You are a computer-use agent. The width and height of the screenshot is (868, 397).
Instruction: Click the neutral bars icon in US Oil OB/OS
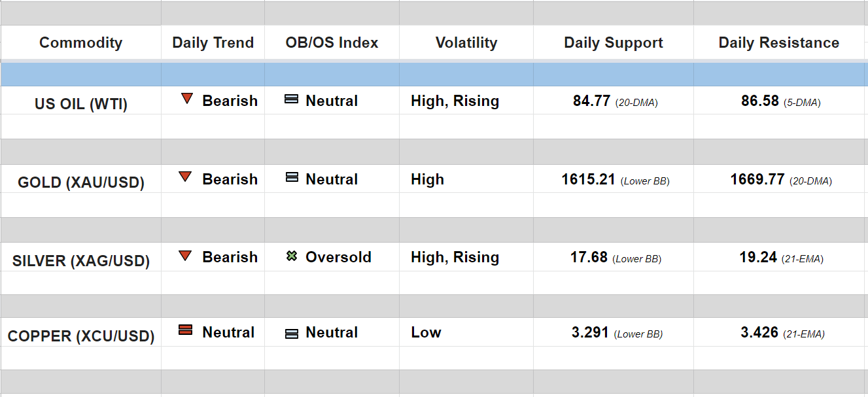pyautogui.click(x=292, y=100)
